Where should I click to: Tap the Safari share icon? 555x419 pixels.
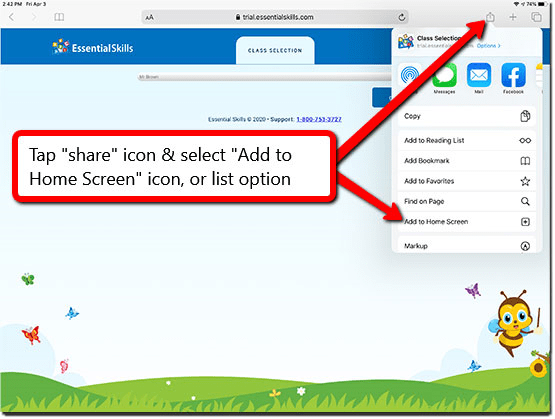click(490, 17)
